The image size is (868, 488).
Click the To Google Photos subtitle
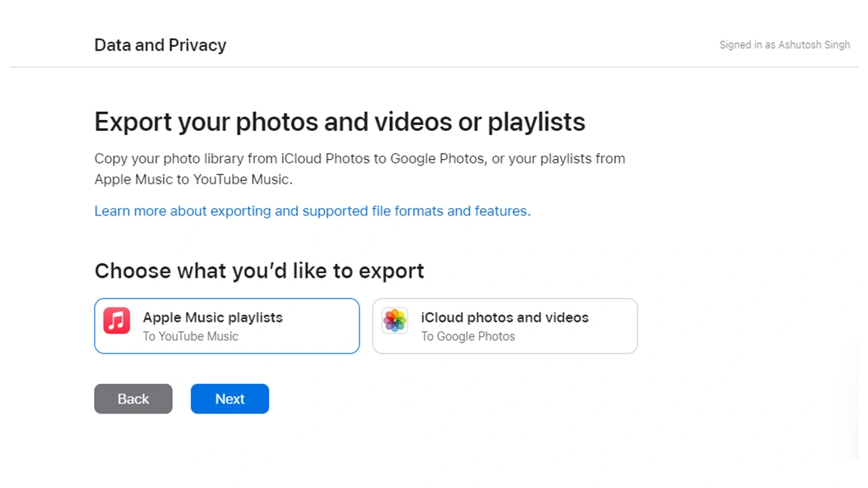(x=468, y=336)
